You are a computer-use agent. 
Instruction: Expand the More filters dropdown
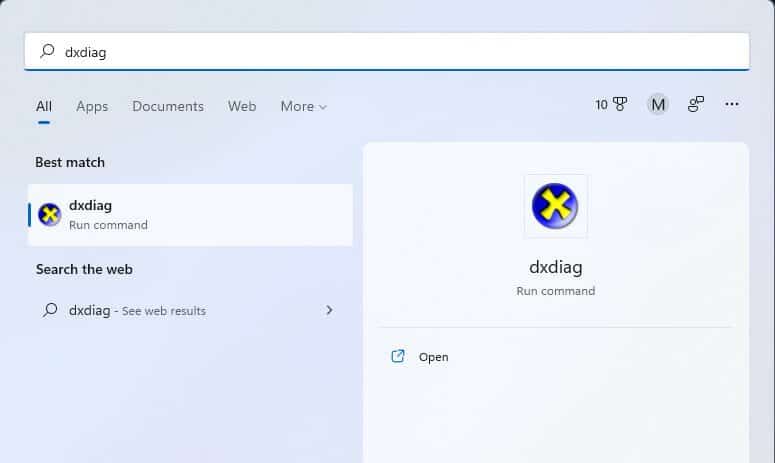pos(303,106)
